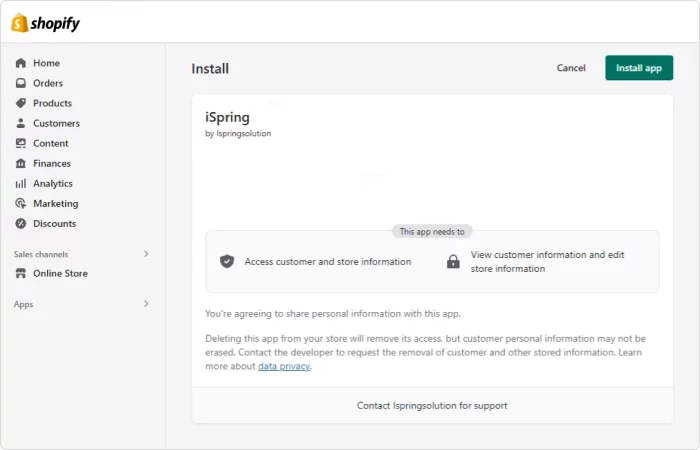Click the shield icon beside access permissions
The width and height of the screenshot is (700, 450).
tap(227, 261)
